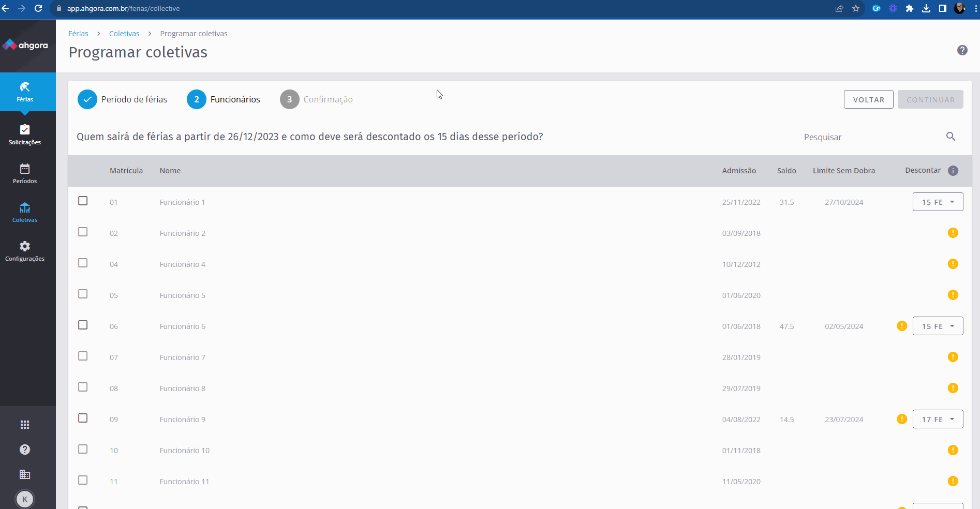Go to Períodos in the sidebar
The image size is (980, 509).
tap(25, 173)
